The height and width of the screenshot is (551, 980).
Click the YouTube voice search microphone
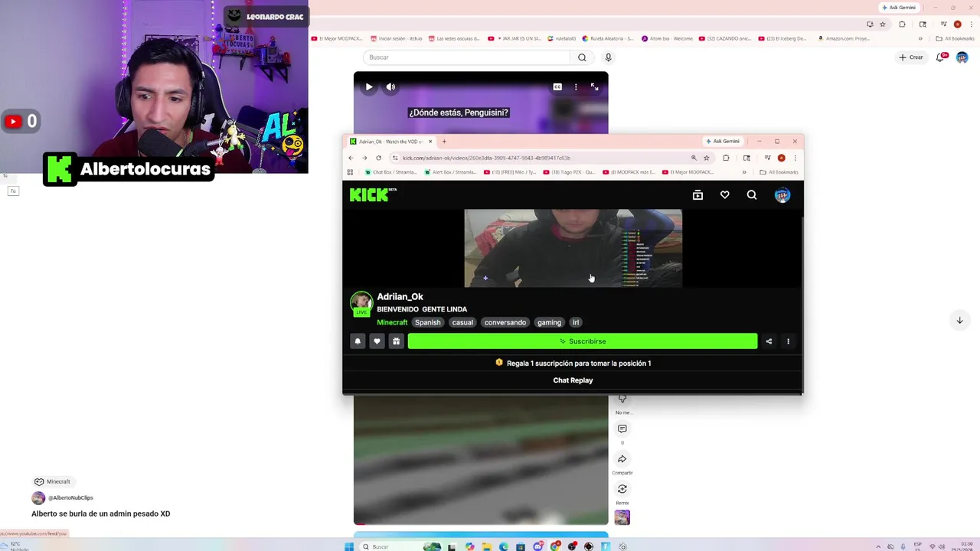click(x=609, y=57)
